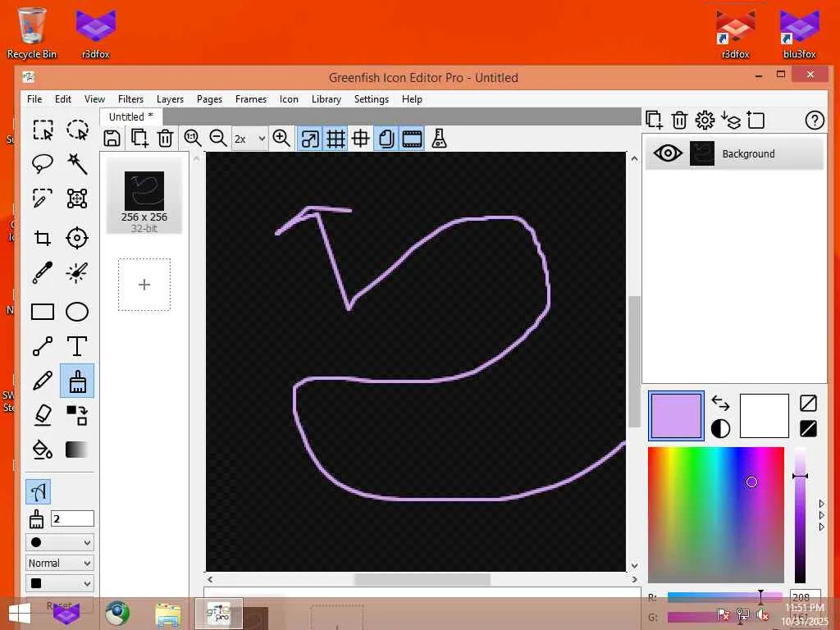The width and height of the screenshot is (840, 630).
Task: Pick a color in the hue field
Action: tap(715, 515)
